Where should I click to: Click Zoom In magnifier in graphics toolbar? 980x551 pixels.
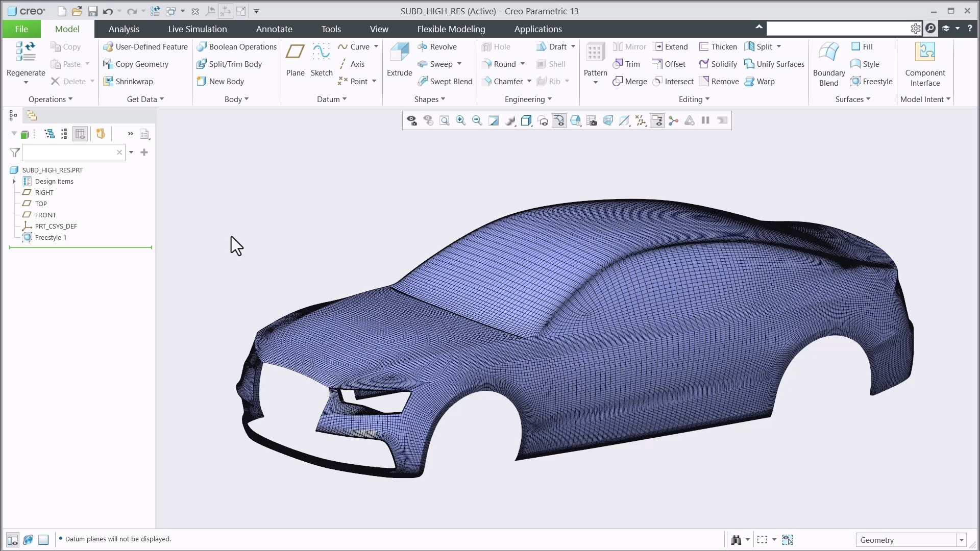(x=461, y=121)
